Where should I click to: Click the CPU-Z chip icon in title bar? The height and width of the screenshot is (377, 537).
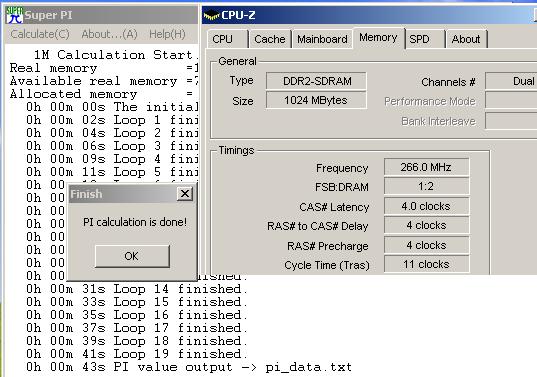coord(211,15)
